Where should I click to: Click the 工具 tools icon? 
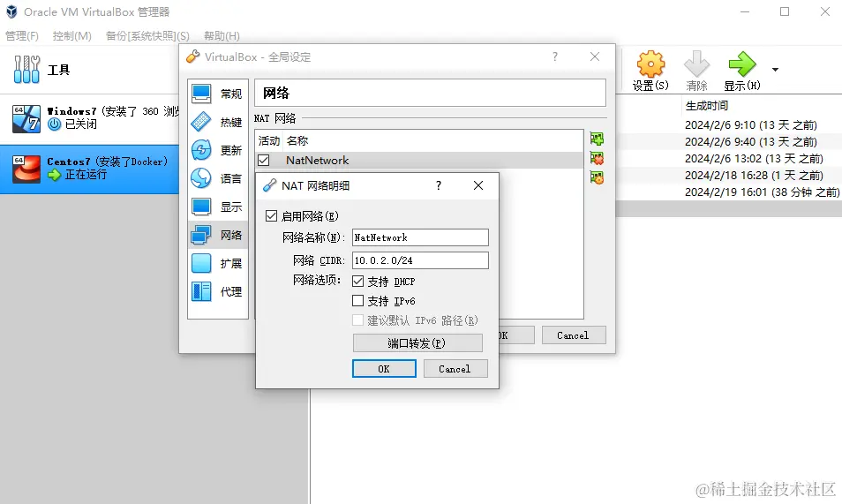(x=26, y=70)
